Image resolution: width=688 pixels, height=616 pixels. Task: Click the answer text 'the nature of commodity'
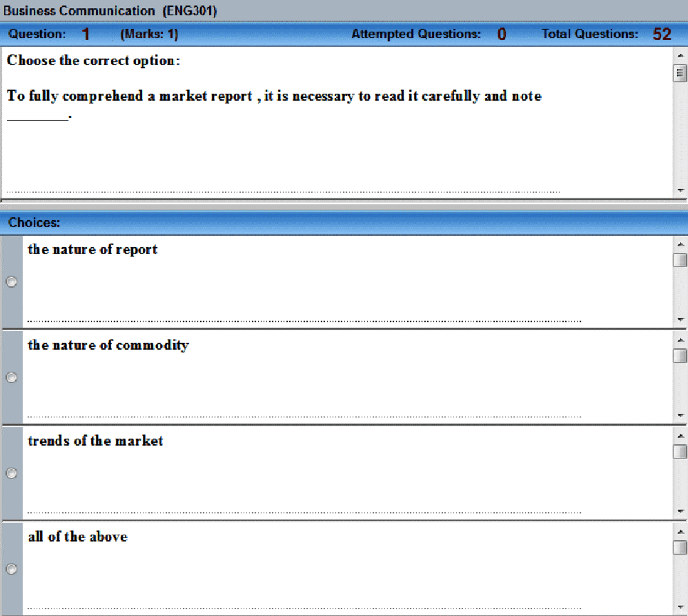click(108, 345)
